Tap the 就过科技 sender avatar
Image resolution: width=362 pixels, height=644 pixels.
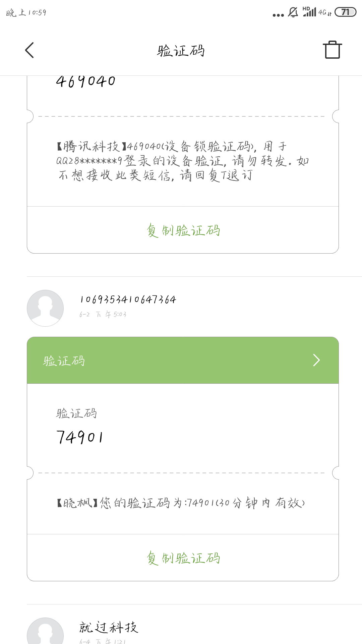[45, 631]
